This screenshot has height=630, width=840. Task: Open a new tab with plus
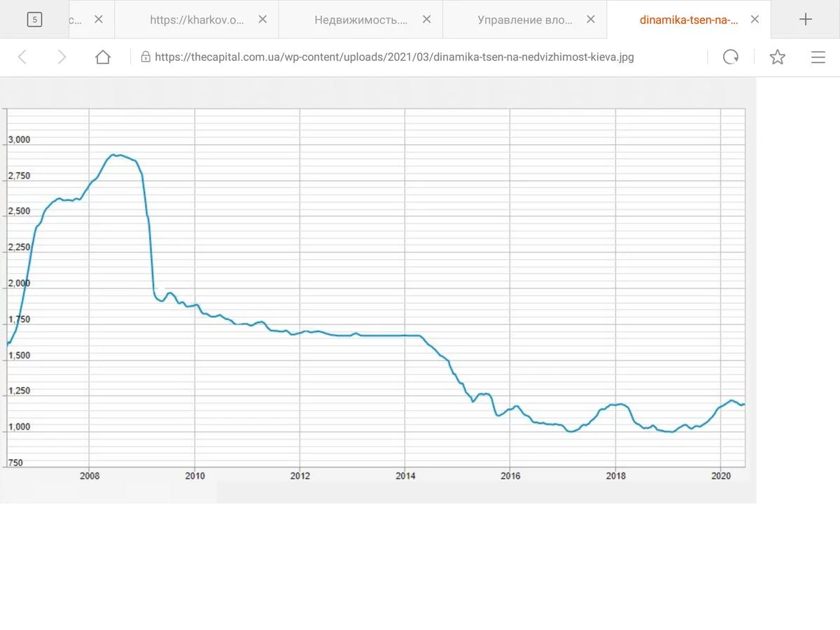[x=806, y=20]
